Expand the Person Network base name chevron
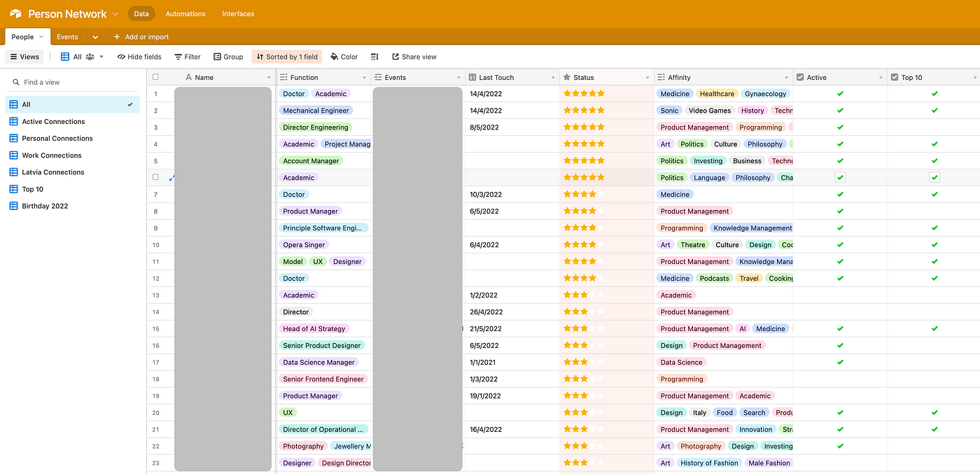980x474 pixels. pyautogui.click(x=115, y=14)
